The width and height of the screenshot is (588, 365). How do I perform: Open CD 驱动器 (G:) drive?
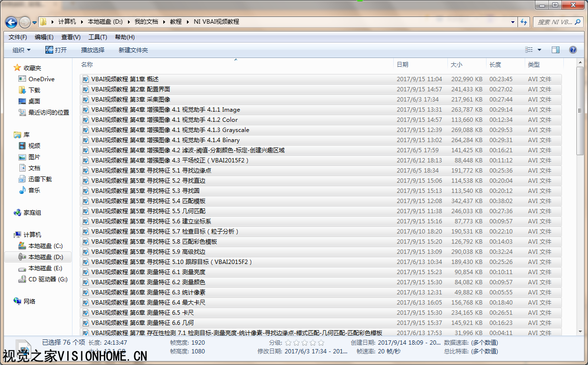[x=48, y=279]
